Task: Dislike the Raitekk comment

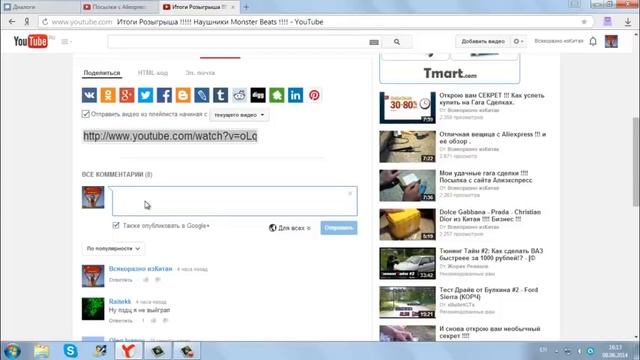Action: (165, 321)
